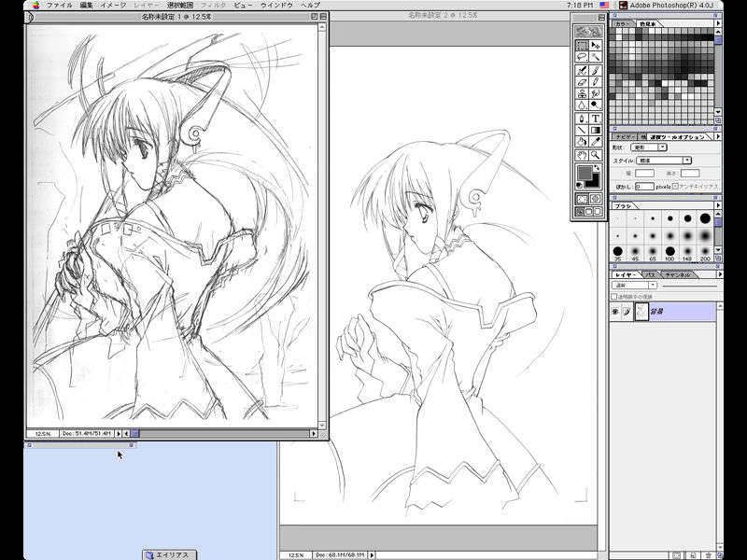Select the Airbrush tool

coord(582,71)
